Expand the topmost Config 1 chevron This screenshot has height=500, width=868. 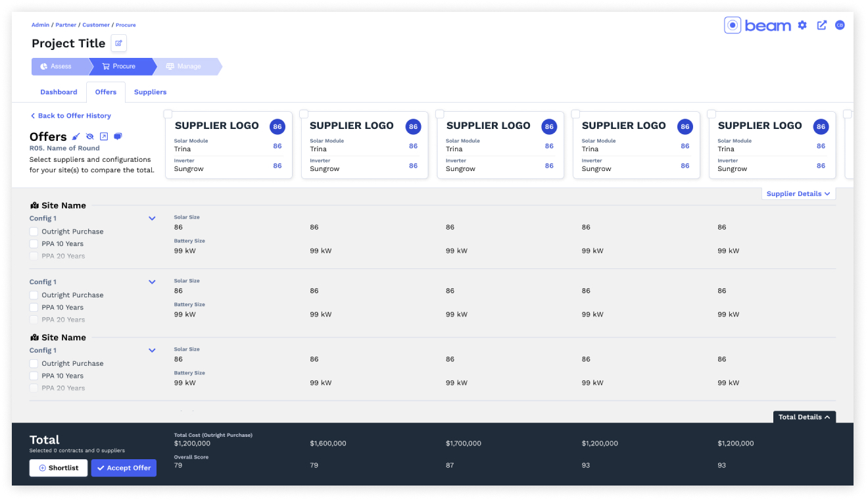152,218
